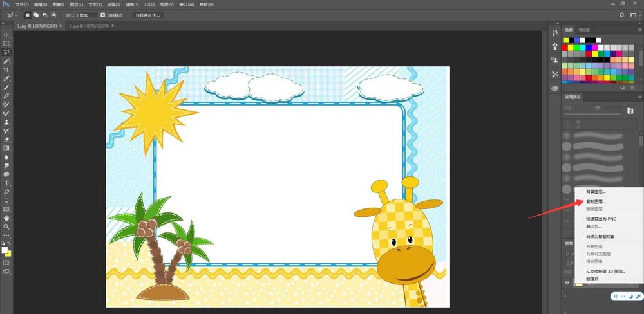Open the Edit Toolbar three-dots button
The width and height of the screenshot is (644, 314).
pos(6,235)
